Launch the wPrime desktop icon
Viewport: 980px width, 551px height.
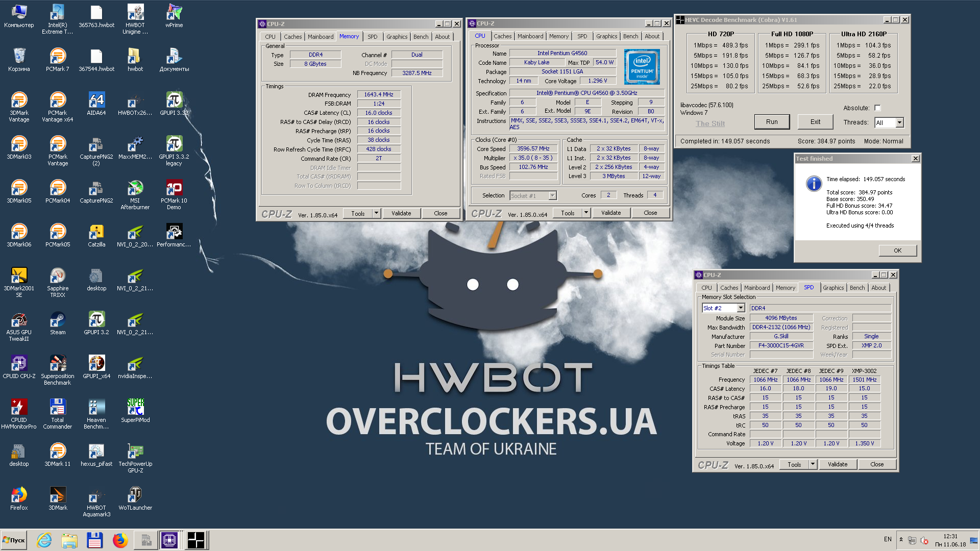click(174, 16)
